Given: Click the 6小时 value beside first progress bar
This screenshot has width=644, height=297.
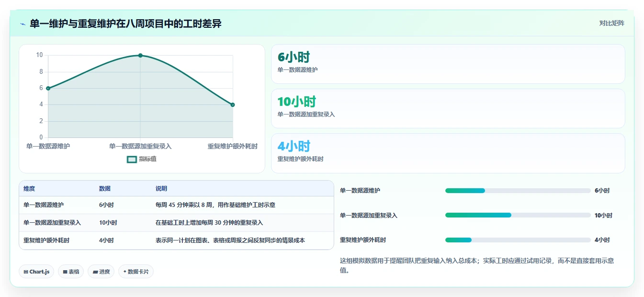Looking at the screenshot, I should (x=602, y=191).
